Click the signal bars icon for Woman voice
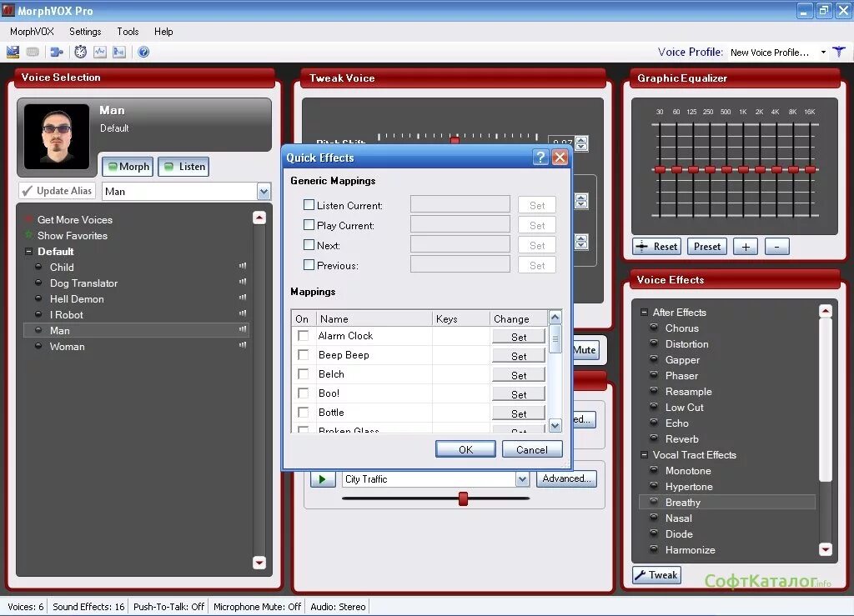 (x=243, y=345)
